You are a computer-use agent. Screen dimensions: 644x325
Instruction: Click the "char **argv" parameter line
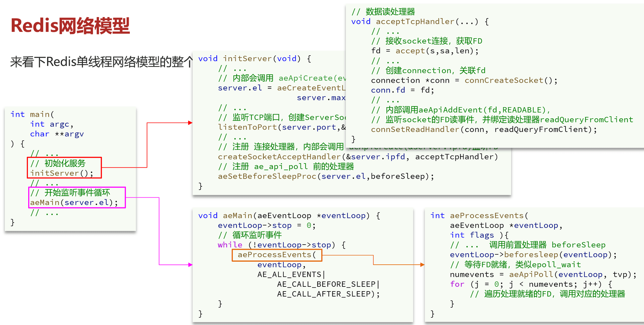click(x=57, y=134)
